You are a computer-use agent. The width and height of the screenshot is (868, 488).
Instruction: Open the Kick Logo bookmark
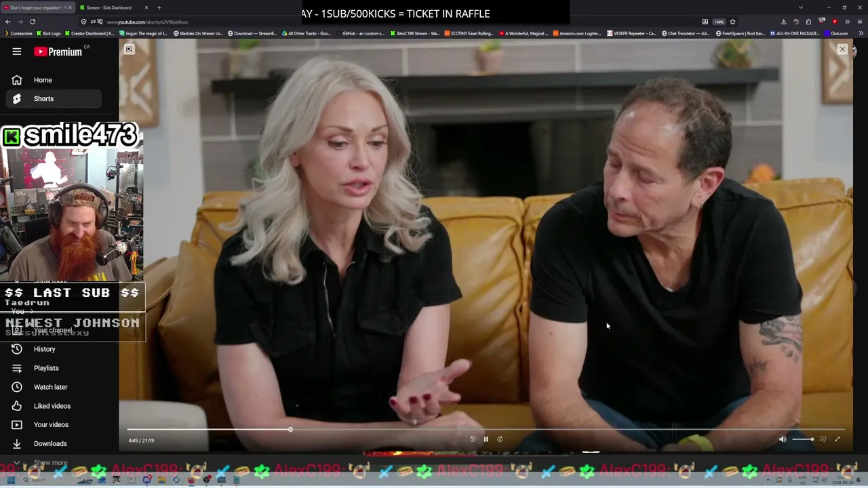[x=47, y=33]
